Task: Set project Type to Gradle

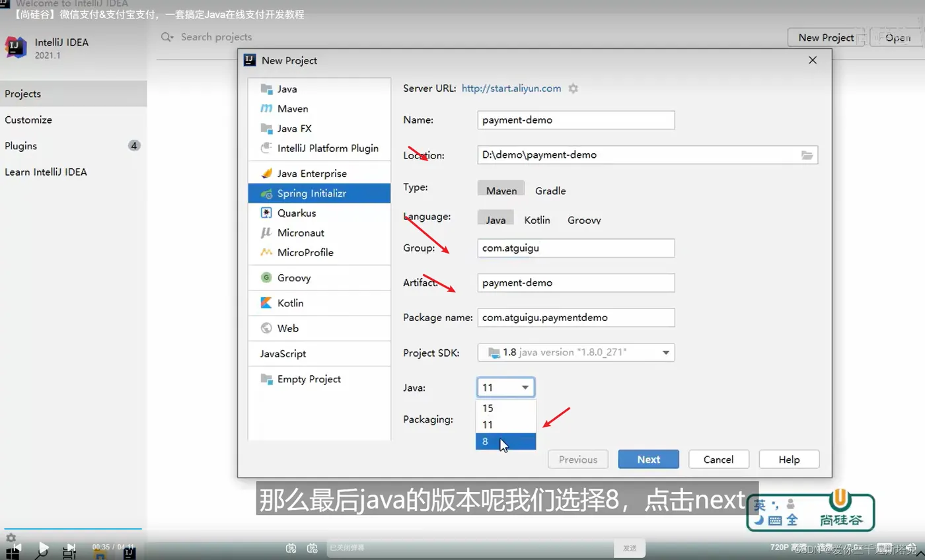Action: [550, 191]
